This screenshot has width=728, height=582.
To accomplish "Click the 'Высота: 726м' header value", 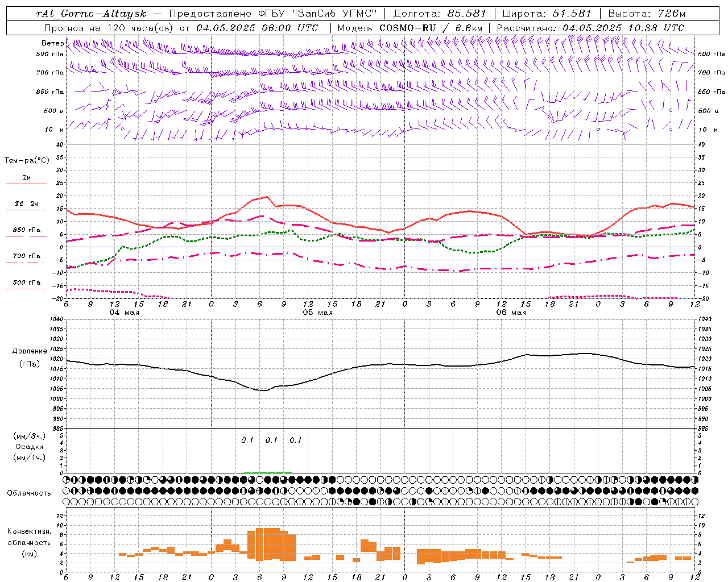I will pyautogui.click(x=647, y=14).
